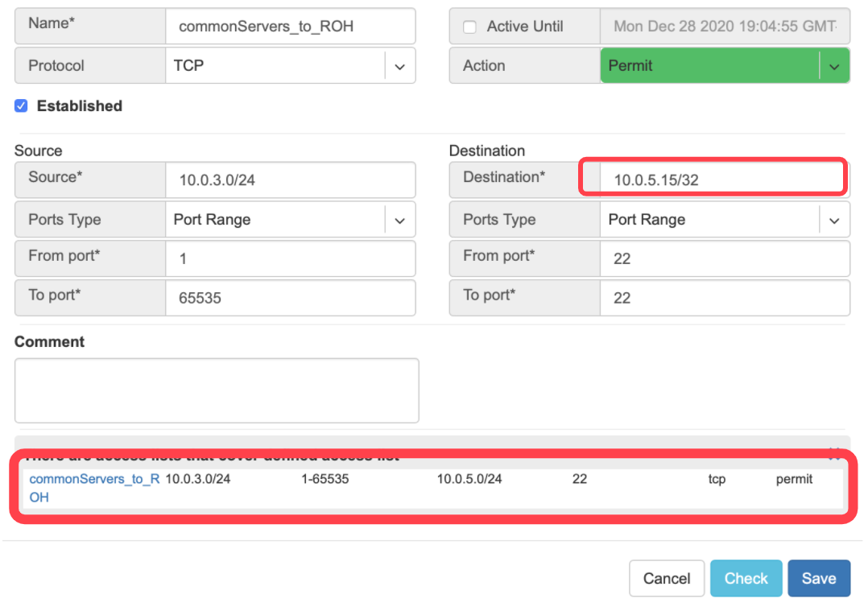Click the Active Until date field
This screenshot has width=868, height=607.
tap(724, 27)
